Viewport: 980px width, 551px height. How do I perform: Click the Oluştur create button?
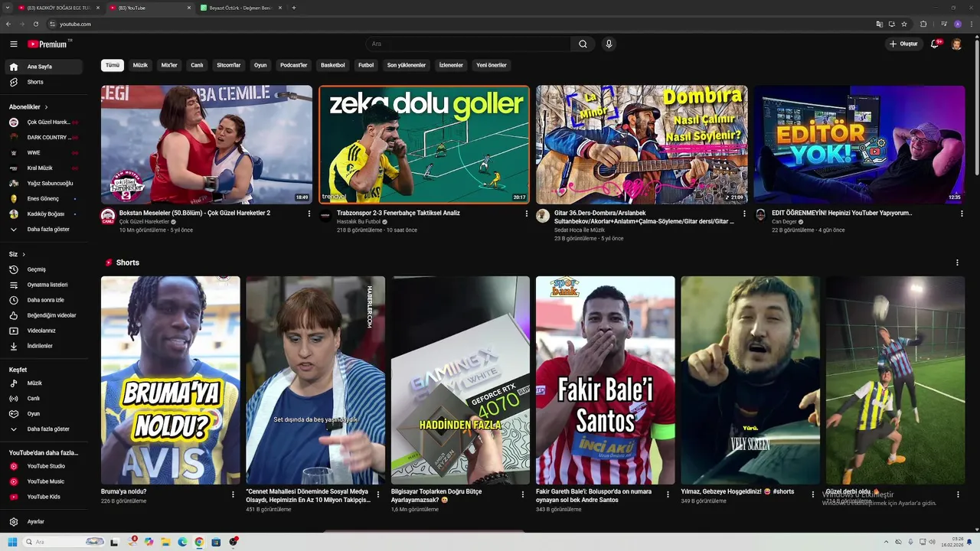pos(903,44)
